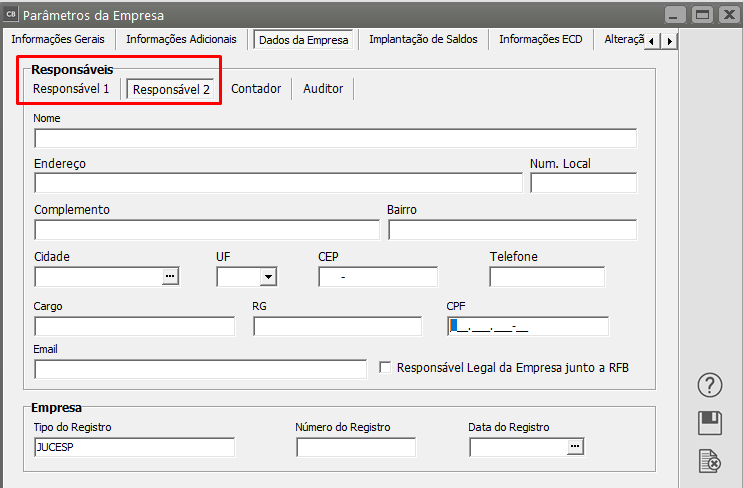This screenshot has width=743, height=488.
Task: Enable Responsável Legal da Empresa junto a RFB
Action: click(385, 368)
